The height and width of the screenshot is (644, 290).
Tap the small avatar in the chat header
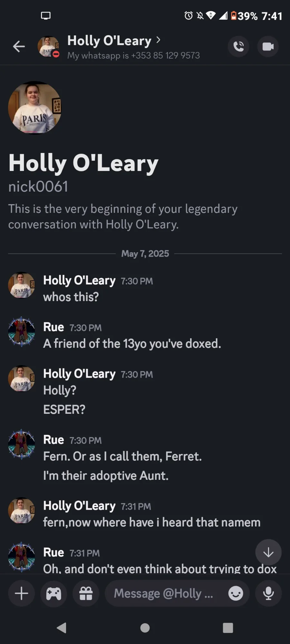coord(48,47)
